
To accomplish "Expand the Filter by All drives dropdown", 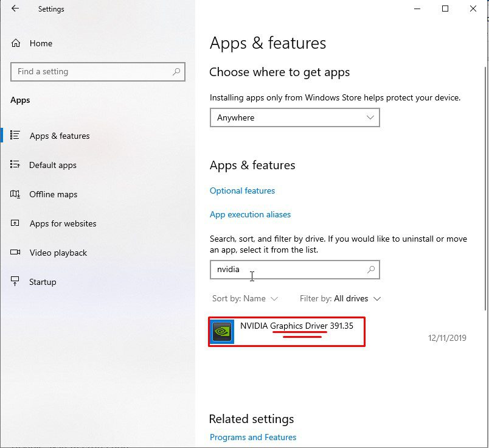I will 340,298.
